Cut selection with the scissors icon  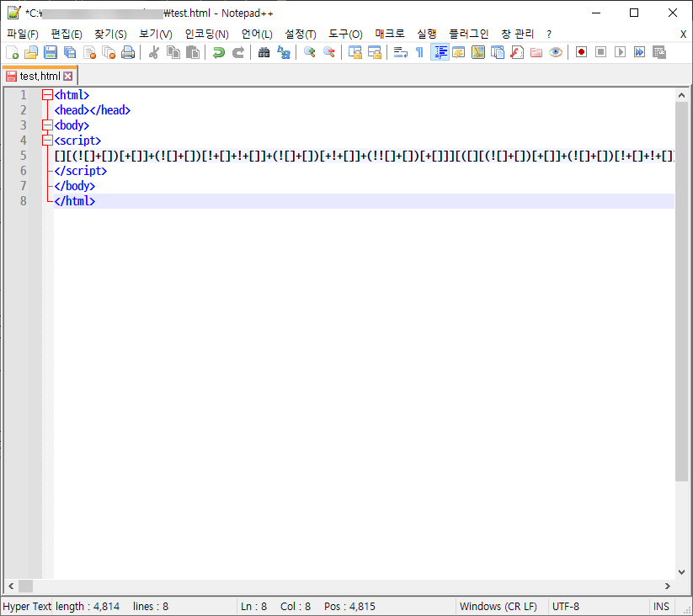point(154,52)
